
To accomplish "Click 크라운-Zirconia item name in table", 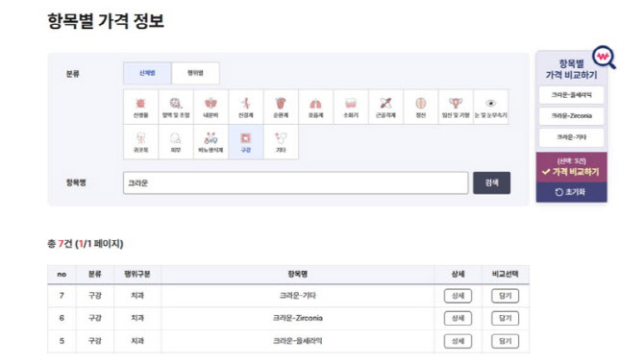I will 297,318.
